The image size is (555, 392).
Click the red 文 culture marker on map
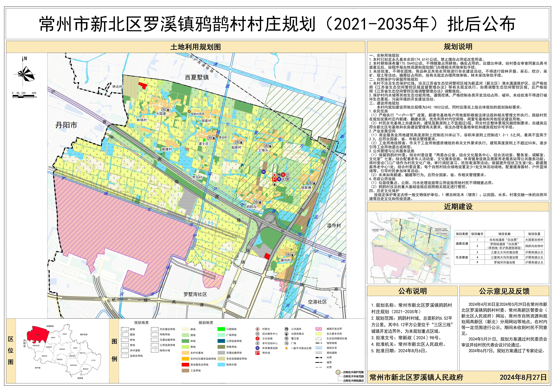click(x=283, y=175)
